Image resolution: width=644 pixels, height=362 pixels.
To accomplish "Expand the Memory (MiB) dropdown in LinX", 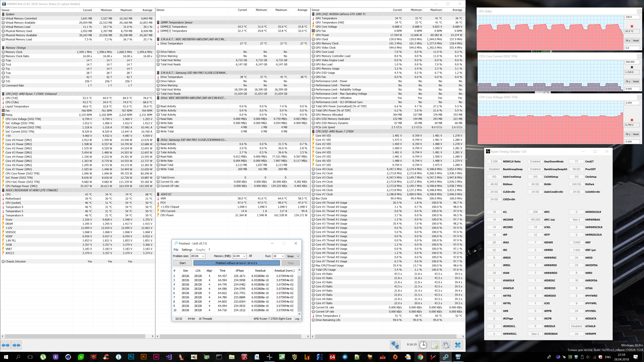I will click(244, 256).
